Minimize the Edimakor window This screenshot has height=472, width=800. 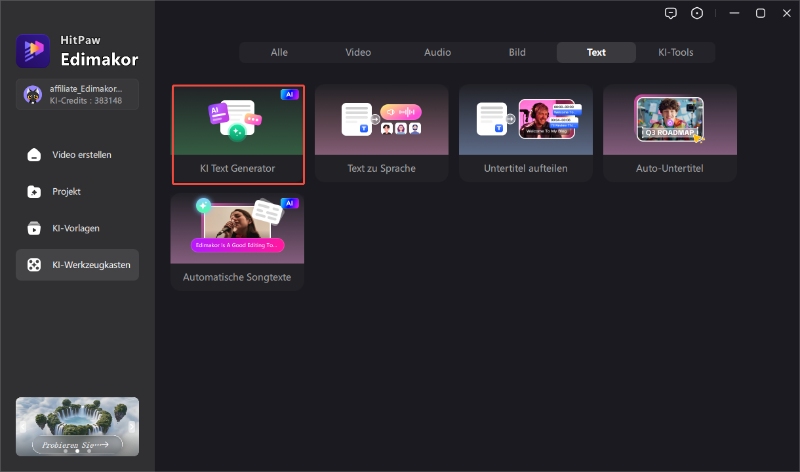click(x=734, y=14)
